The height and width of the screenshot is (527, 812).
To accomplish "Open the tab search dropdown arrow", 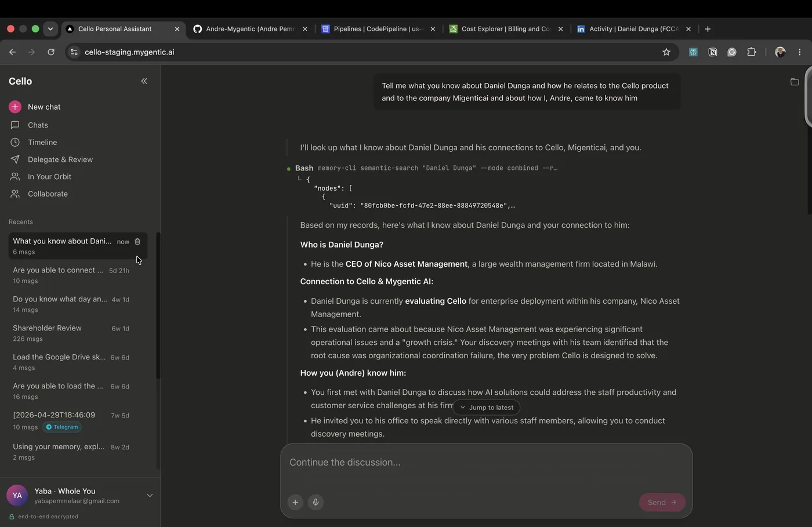I will pos(50,29).
